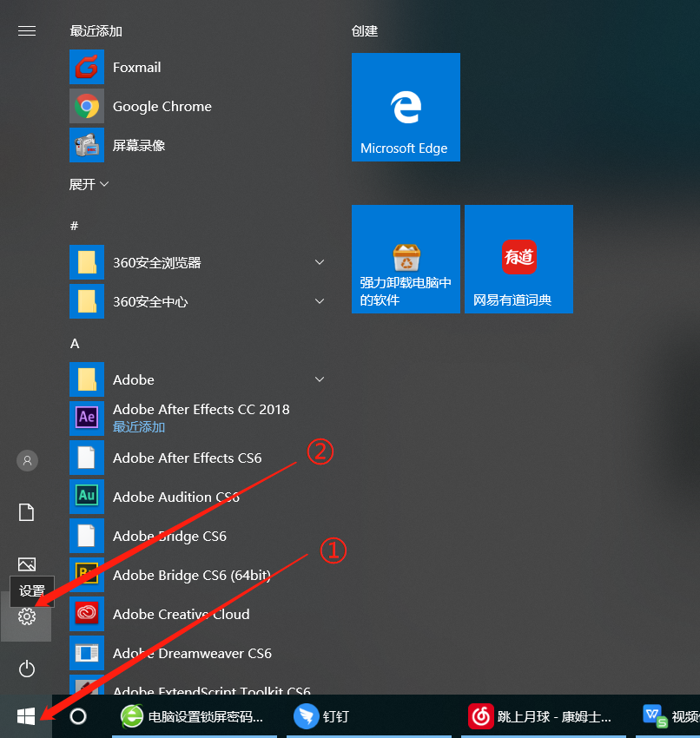Click the 钉钉 DingTalk icon on the taskbar
The height and width of the screenshot is (738, 700).
coord(307,716)
